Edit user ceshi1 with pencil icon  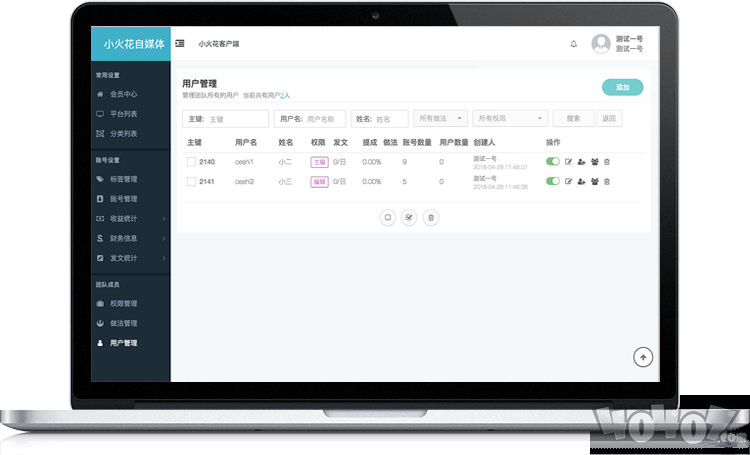568,162
